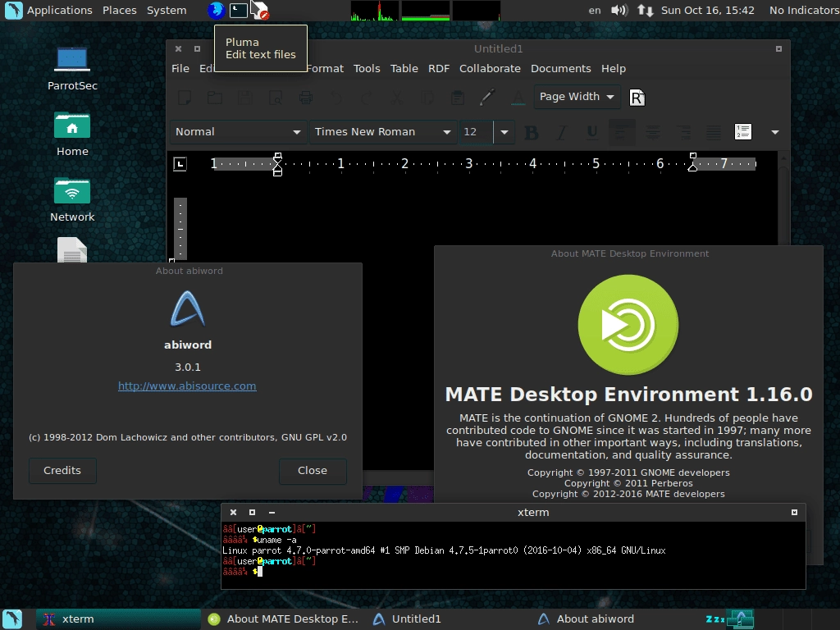The image size is (840, 630).
Task: Toggle Underline formatting
Action: [x=592, y=132]
